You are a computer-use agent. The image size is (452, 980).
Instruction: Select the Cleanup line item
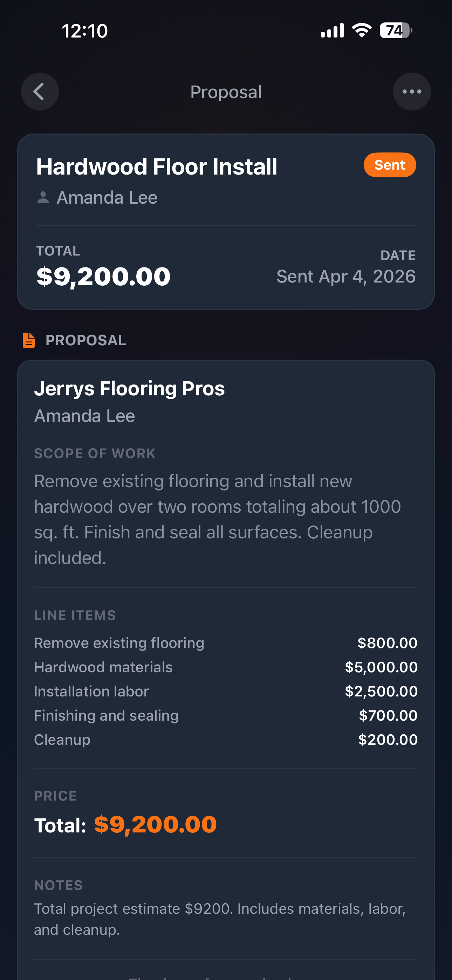click(x=62, y=740)
